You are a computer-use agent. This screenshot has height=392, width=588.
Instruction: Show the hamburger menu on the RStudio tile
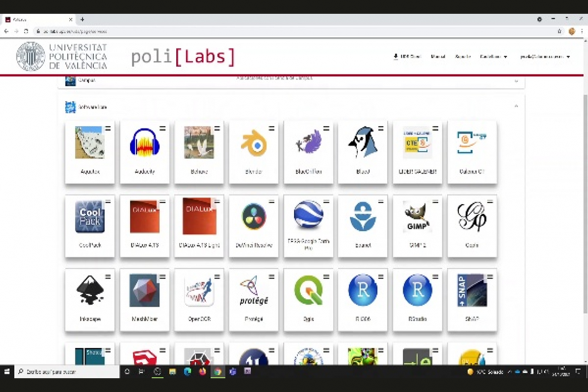click(x=436, y=277)
